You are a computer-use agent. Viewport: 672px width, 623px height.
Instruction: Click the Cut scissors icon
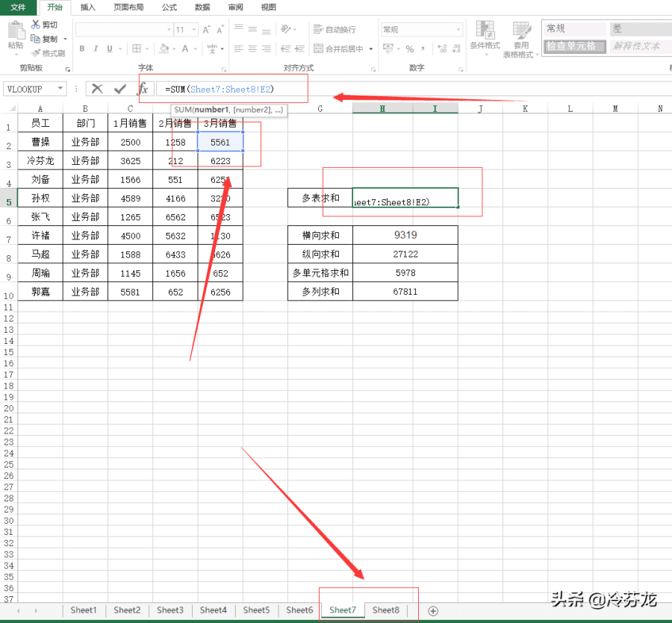[x=36, y=25]
